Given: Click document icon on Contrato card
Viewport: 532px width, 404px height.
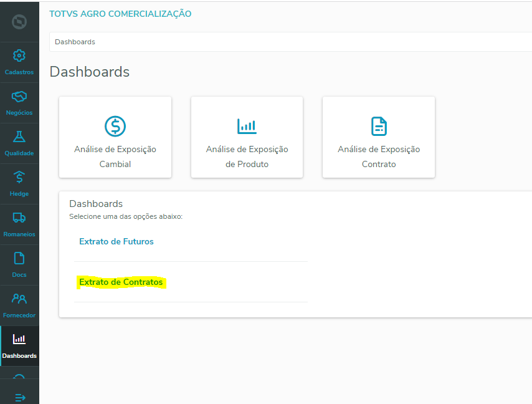Looking at the screenshot, I should (x=379, y=127).
